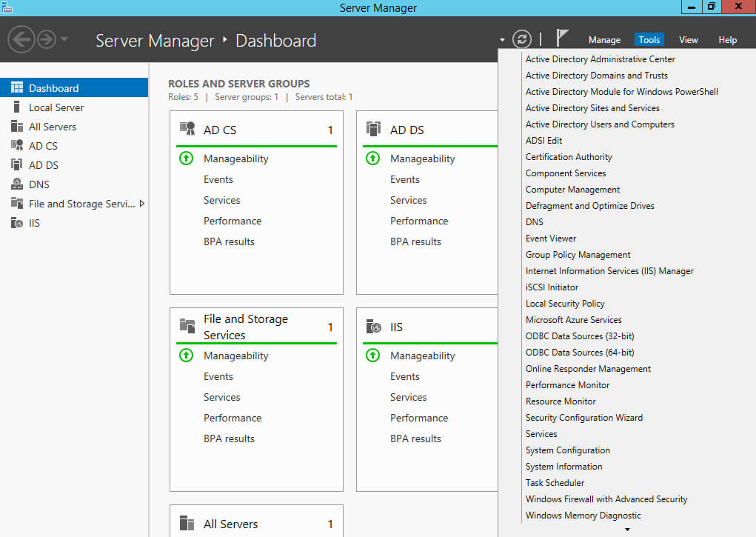Open Active Directory Sites and Services
756x537 pixels.
(592, 108)
